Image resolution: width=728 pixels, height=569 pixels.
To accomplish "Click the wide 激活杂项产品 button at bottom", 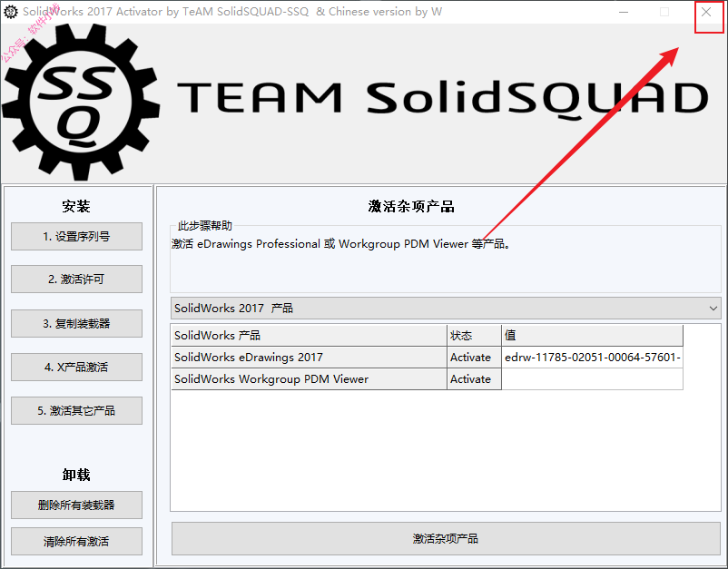I will (x=446, y=538).
